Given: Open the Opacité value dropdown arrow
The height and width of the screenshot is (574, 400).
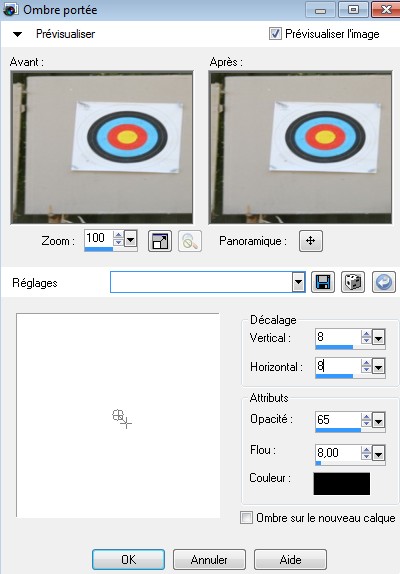Looking at the screenshot, I should tap(378, 420).
